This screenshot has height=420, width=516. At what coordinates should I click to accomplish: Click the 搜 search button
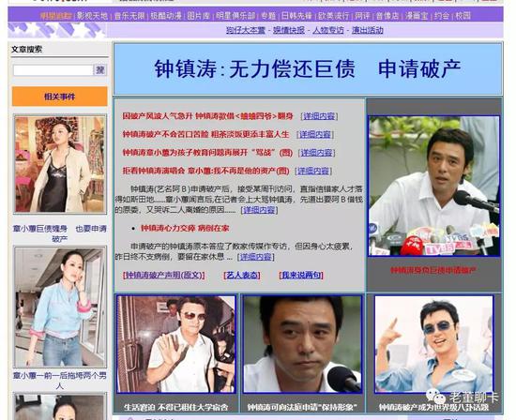pyautogui.click(x=100, y=70)
